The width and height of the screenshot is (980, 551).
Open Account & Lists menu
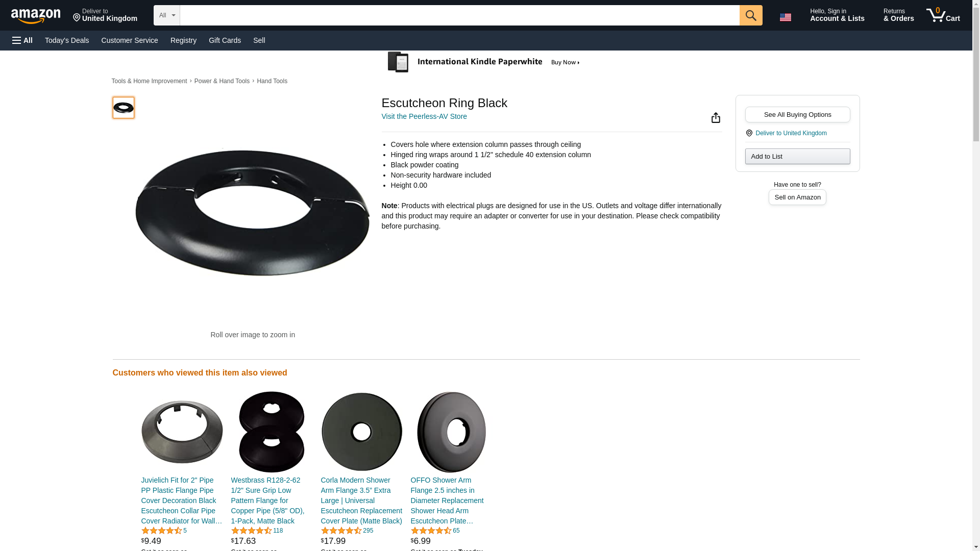click(x=837, y=15)
